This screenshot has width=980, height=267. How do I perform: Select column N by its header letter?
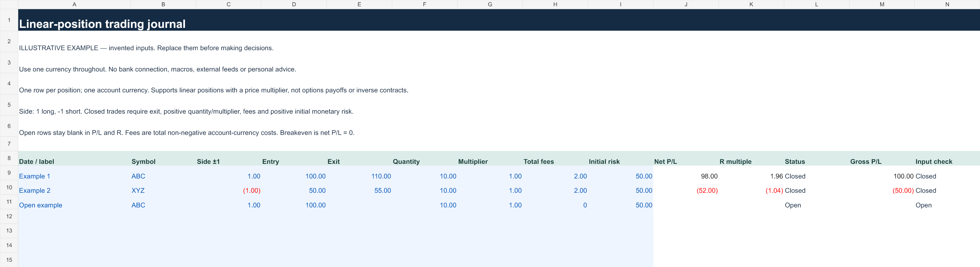pyautogui.click(x=947, y=5)
